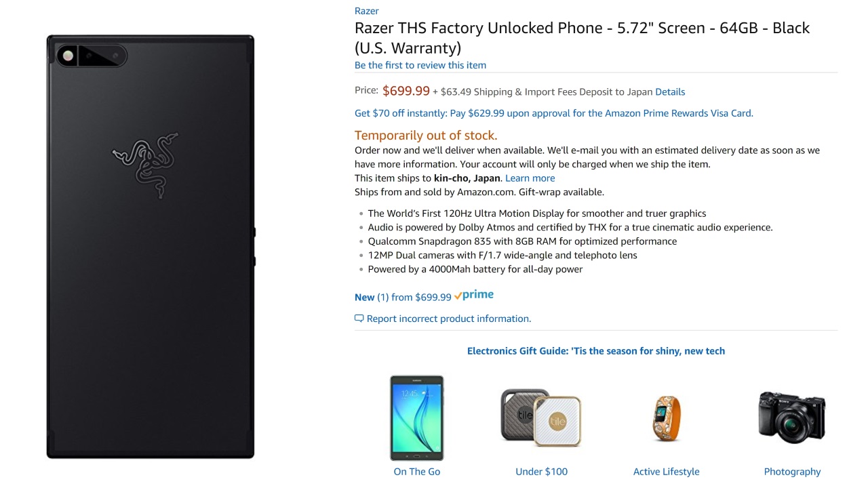
Task: Click the Prime logo badge
Action: pyautogui.click(x=474, y=296)
